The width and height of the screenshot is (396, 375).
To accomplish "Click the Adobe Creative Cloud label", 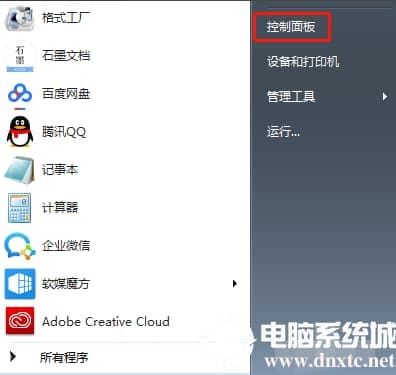I will click(106, 321).
